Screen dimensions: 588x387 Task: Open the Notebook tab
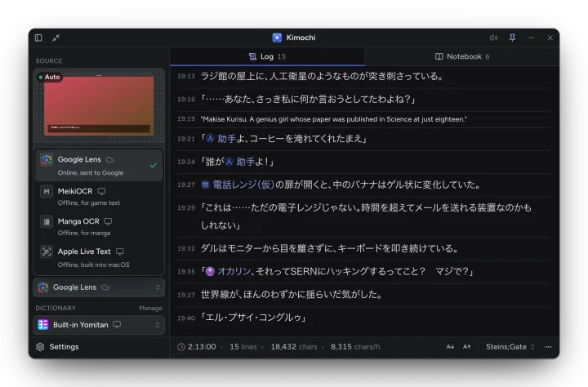tap(462, 56)
